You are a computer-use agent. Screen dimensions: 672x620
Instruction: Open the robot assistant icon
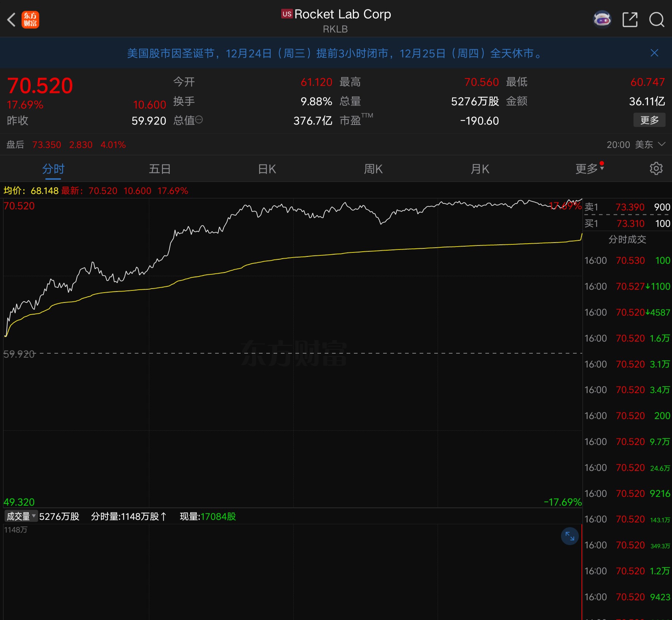[602, 19]
